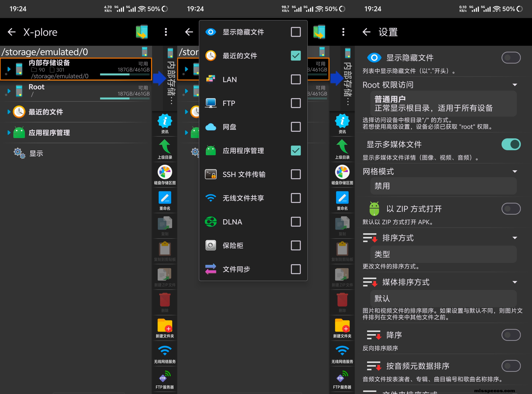Click 内部存储设备 storage usage bar

coord(125,74)
